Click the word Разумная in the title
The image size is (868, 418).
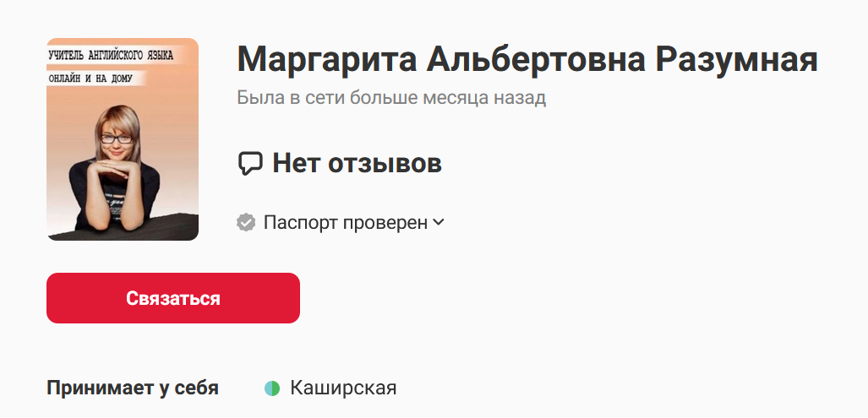(x=737, y=58)
